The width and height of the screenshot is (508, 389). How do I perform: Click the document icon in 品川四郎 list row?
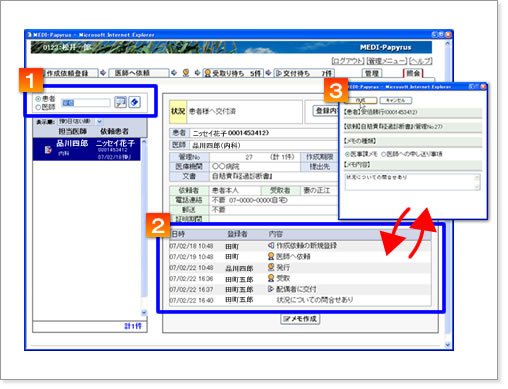pos(48,150)
